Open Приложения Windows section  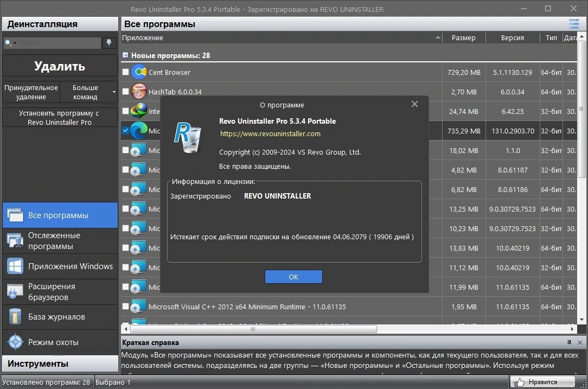click(60, 266)
